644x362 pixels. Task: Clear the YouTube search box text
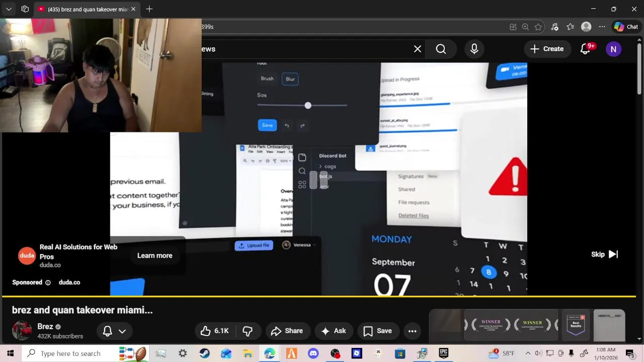(x=418, y=49)
